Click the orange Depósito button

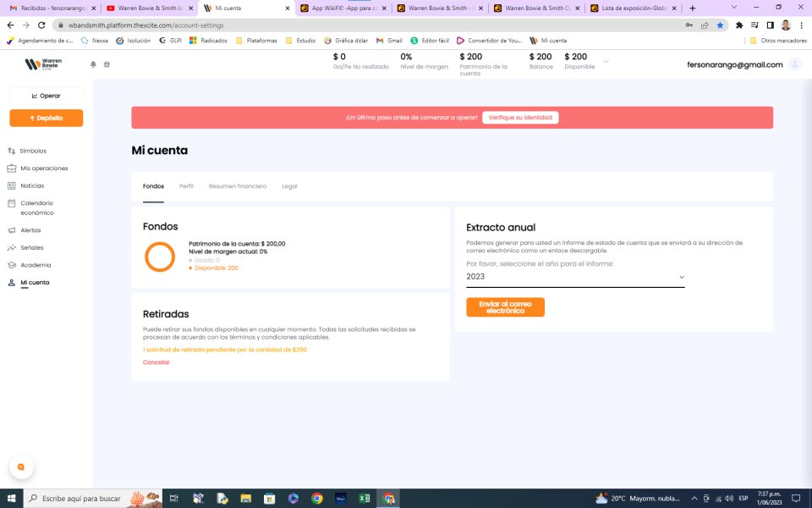click(46, 118)
